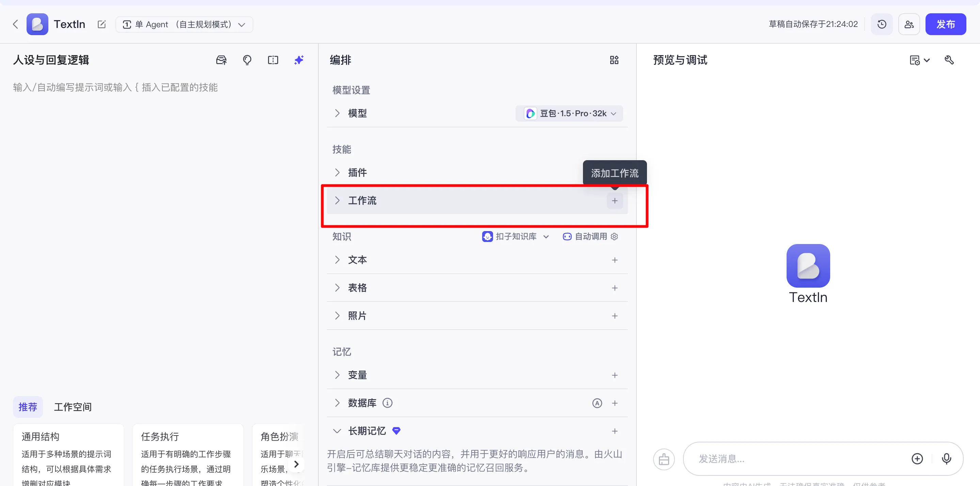The width and height of the screenshot is (980, 486).
Task: Add a 变量 variable
Action: tap(615, 376)
